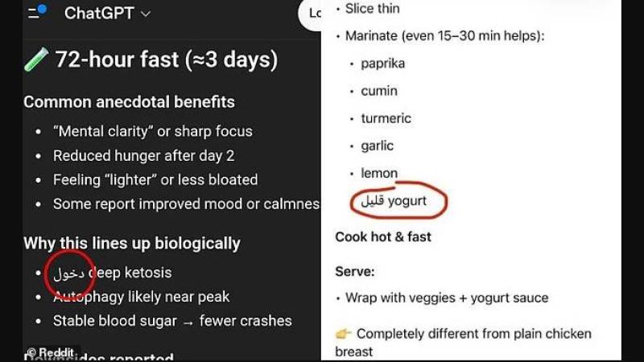Click the turmeric list item
Image resolution: width=644 pixels, height=362 pixels.
386,118
